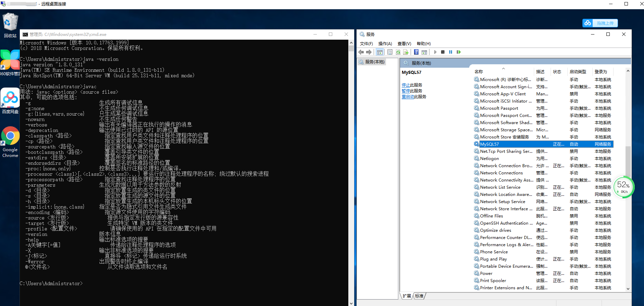Click the Forward arrow in Services toolbar
644x306 pixels.
369,52
